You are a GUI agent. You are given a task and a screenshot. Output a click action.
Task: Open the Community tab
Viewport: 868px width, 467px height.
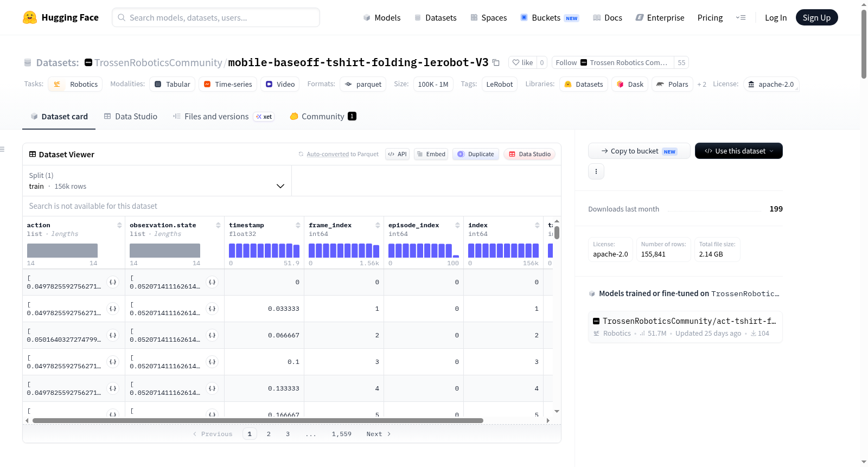pos(323,117)
